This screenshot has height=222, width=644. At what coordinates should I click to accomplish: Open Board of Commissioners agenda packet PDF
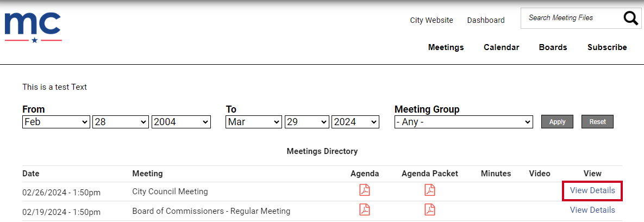(x=430, y=209)
